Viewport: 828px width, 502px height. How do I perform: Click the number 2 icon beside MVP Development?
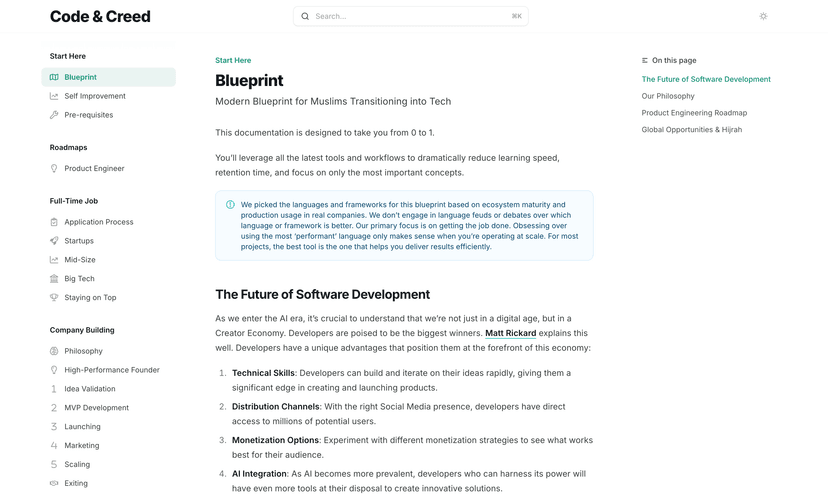54,408
